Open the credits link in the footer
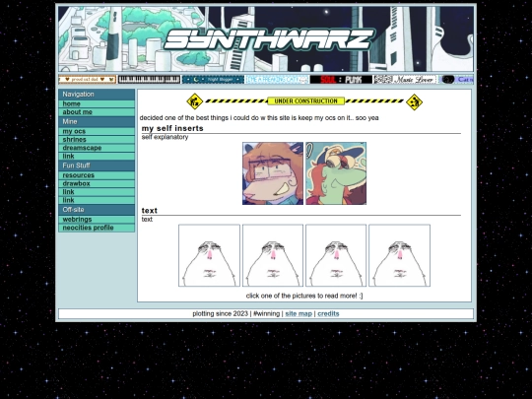Viewport: 532px width, 399px height. (328, 314)
